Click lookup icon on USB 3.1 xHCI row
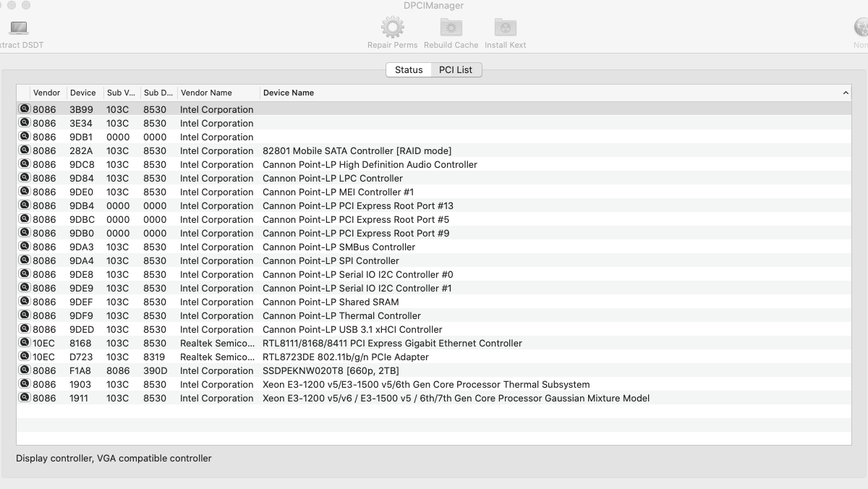This screenshot has width=868, height=489. click(25, 328)
